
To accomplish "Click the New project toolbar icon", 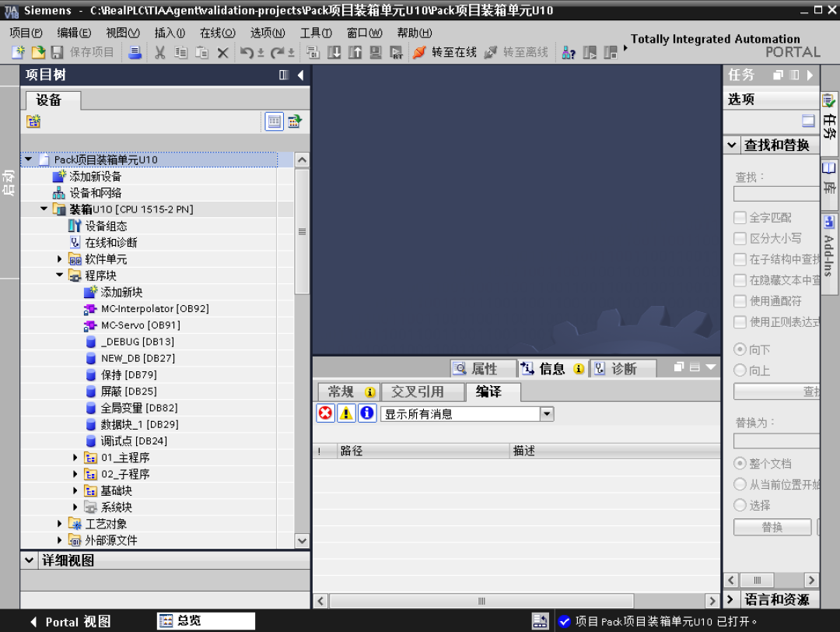I will coord(18,52).
